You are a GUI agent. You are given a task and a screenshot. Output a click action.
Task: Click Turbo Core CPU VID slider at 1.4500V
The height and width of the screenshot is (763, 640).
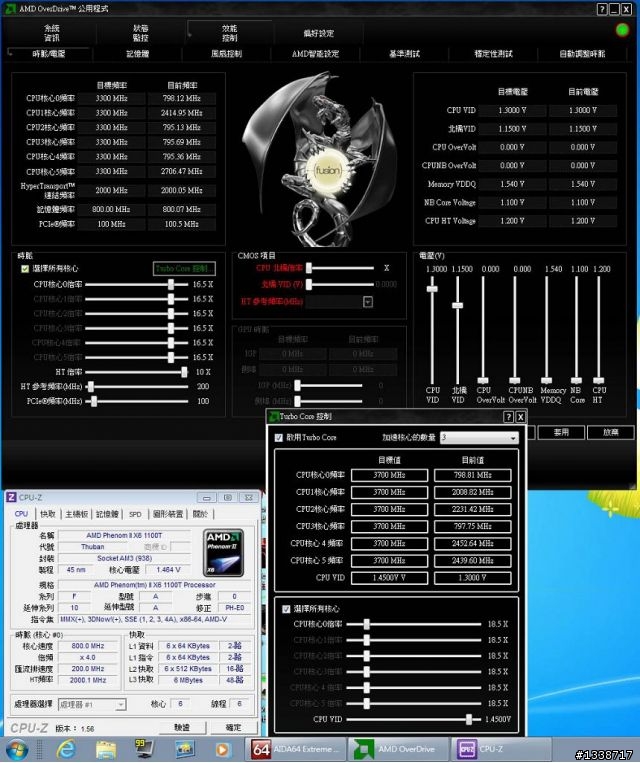[469, 719]
